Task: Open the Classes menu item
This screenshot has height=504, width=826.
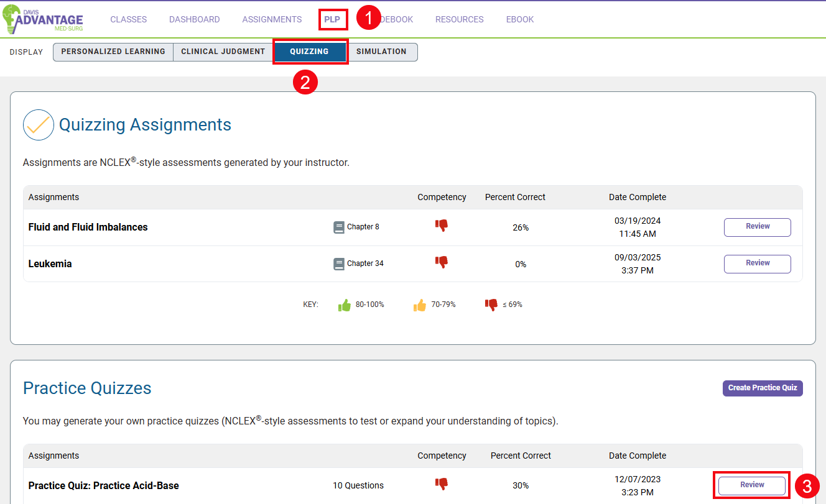Action: (x=129, y=19)
